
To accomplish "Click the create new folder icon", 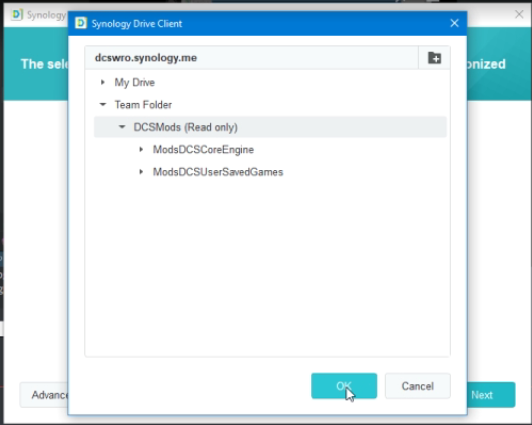I will click(434, 58).
